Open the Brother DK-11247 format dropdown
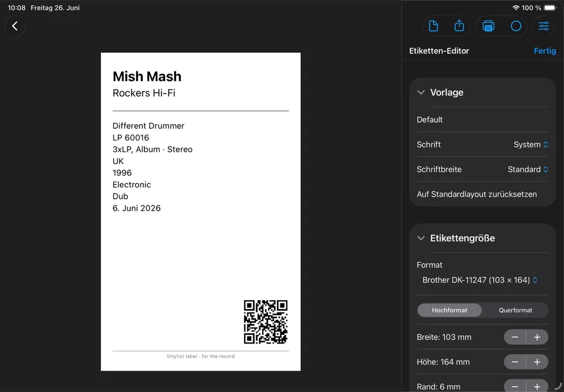564x392 pixels. coord(480,280)
